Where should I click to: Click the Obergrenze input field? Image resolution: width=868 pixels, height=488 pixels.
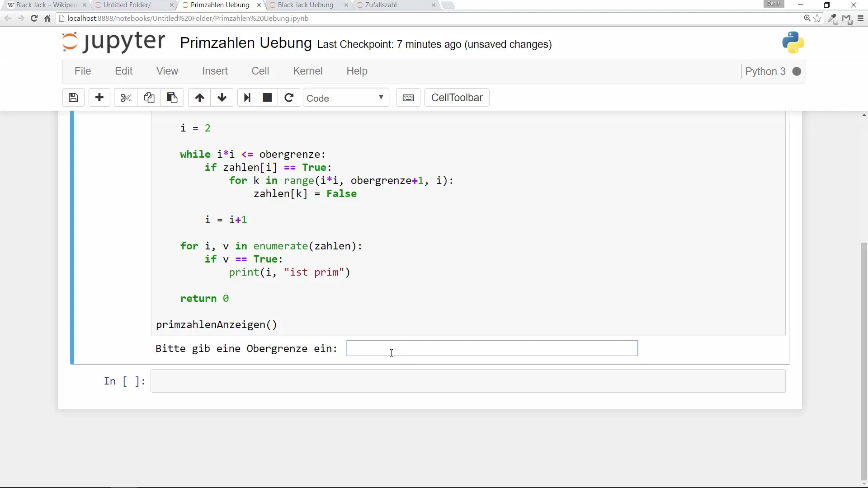coord(492,348)
